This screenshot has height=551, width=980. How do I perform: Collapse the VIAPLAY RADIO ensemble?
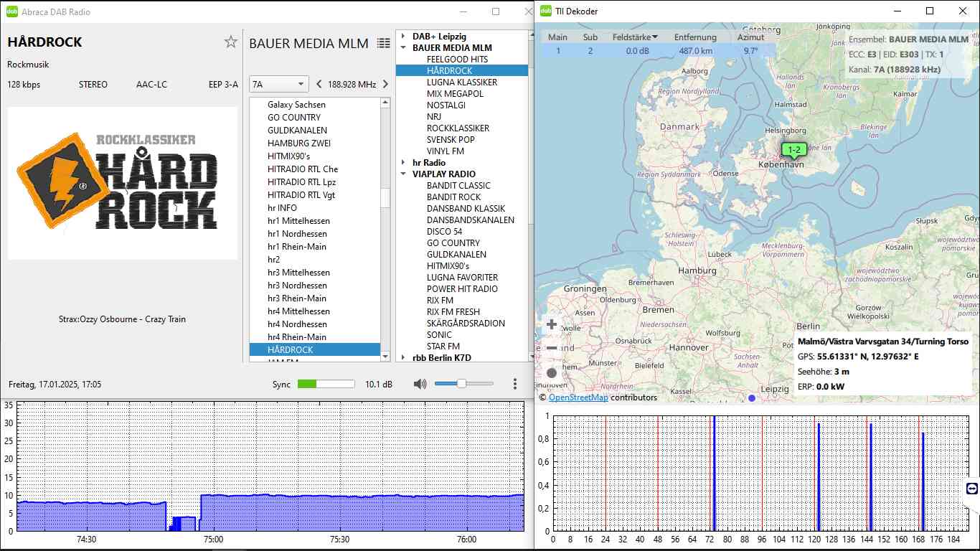tap(403, 174)
